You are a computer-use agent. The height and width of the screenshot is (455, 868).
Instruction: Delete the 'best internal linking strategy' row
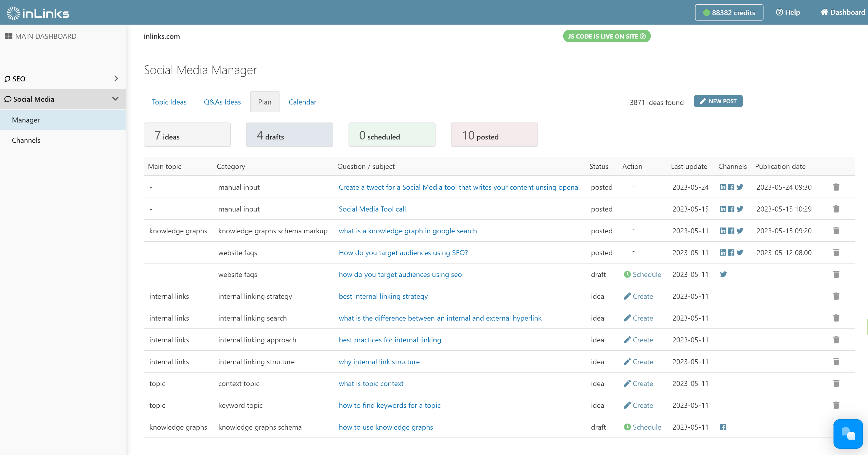click(x=836, y=296)
